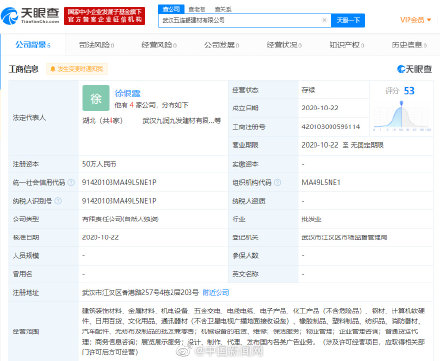Click help icon beside 统一社会信用代码
The height and width of the screenshot is (361, 440).
(x=71, y=182)
